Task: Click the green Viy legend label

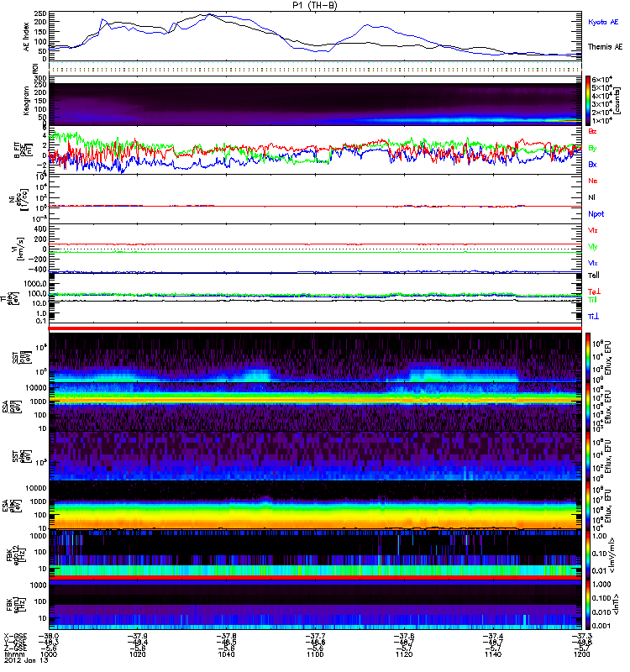Action: click(x=593, y=247)
